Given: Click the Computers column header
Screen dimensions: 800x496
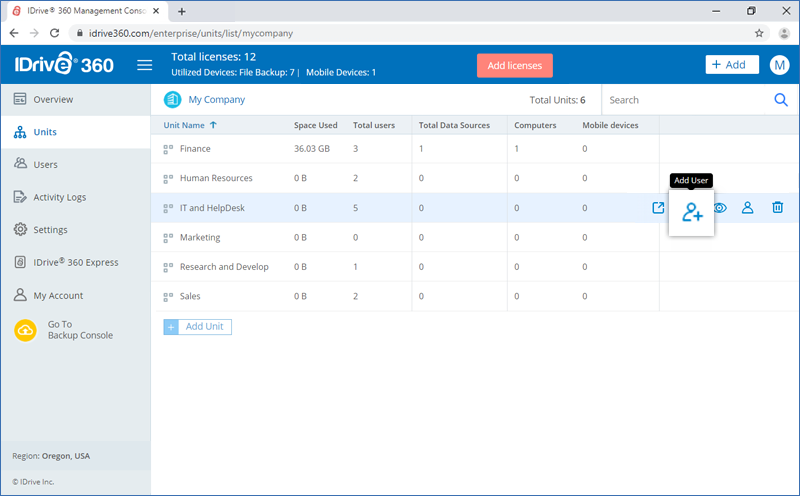Looking at the screenshot, I should [535, 125].
